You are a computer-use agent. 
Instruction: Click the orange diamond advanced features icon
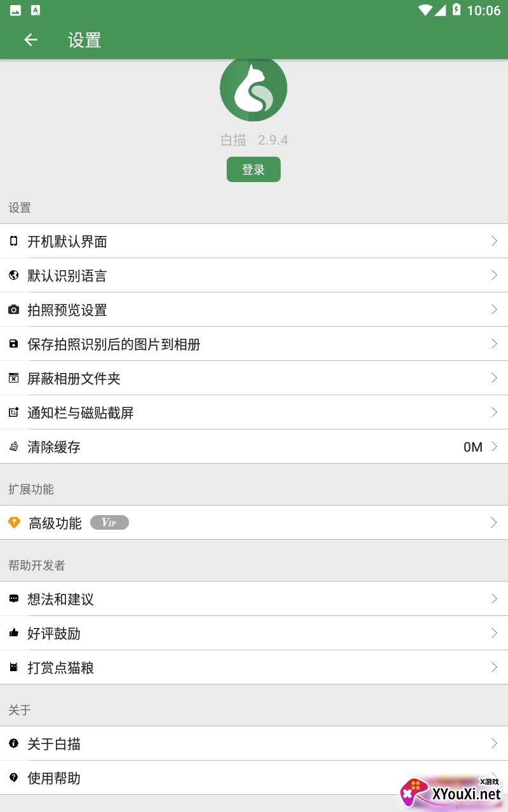click(x=14, y=523)
